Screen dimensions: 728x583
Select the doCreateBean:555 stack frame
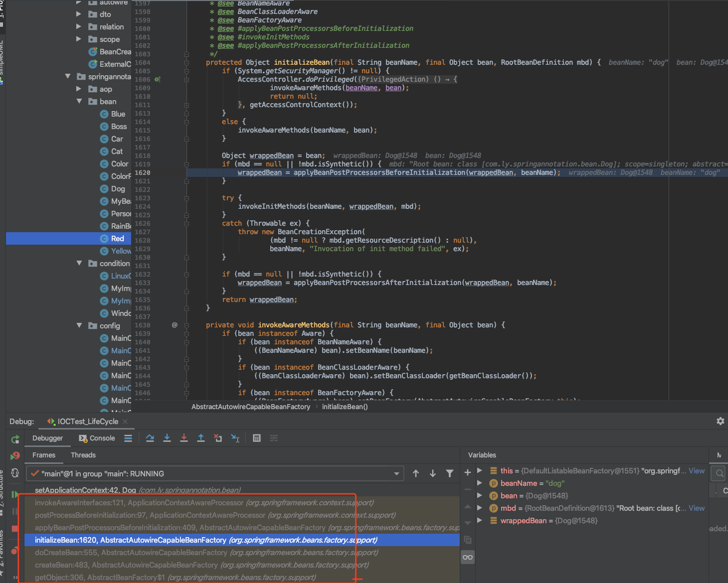[242, 553]
